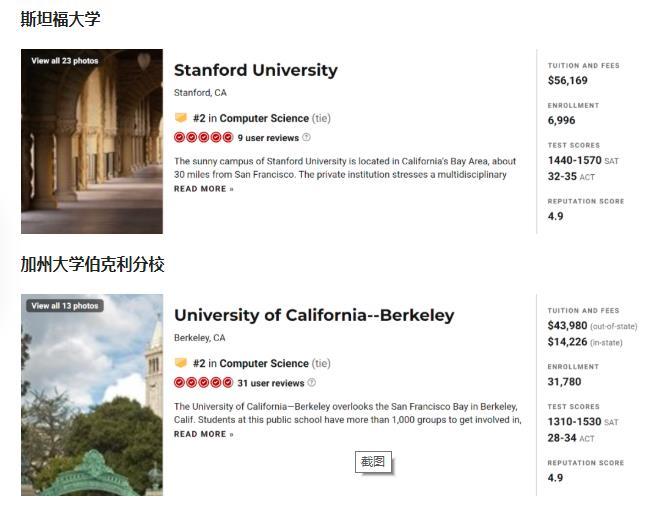The height and width of the screenshot is (519, 669).
Task: Click the ranking badge icon beside Stanford's #2 ranking
Action: [x=181, y=118]
